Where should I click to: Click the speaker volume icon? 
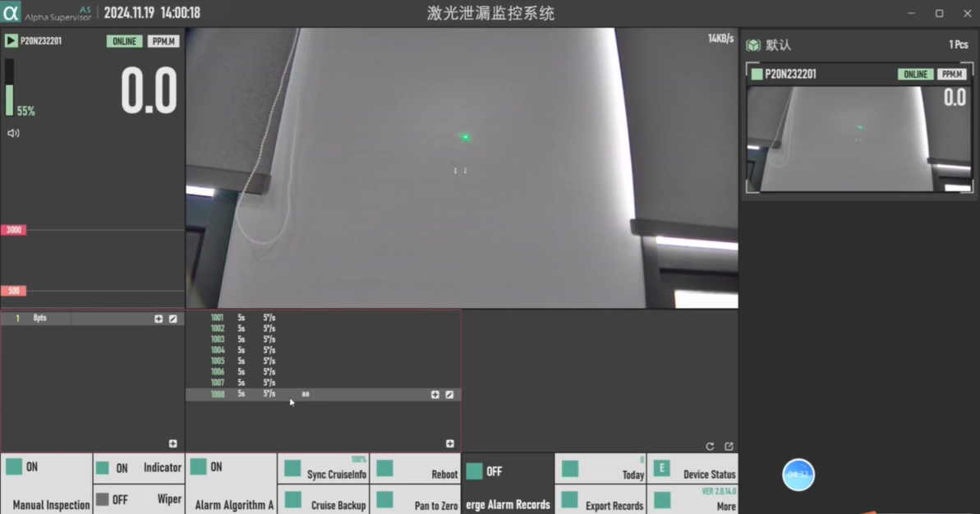13,133
